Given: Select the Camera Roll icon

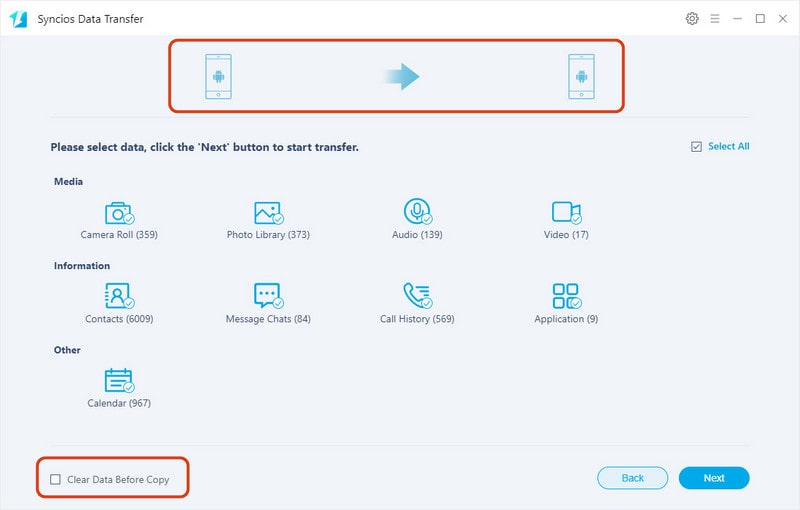Looking at the screenshot, I should pos(119,213).
